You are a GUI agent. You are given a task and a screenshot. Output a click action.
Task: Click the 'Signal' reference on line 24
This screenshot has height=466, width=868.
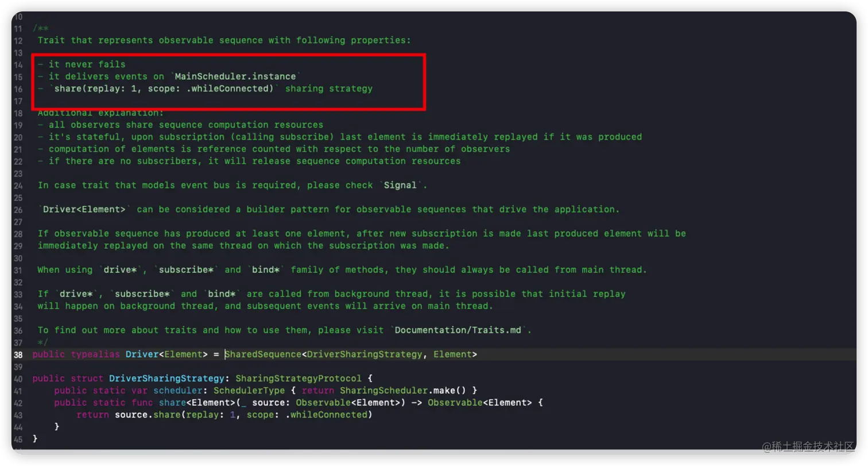coord(400,185)
